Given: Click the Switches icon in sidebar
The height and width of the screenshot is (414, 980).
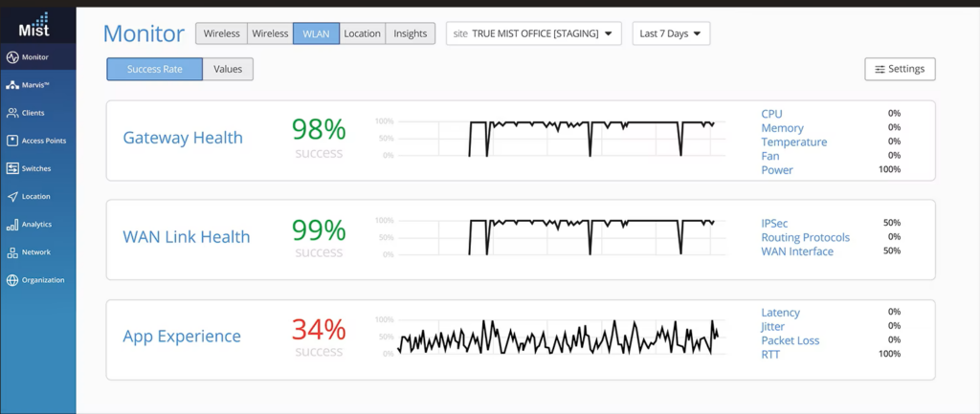Looking at the screenshot, I should (12, 168).
